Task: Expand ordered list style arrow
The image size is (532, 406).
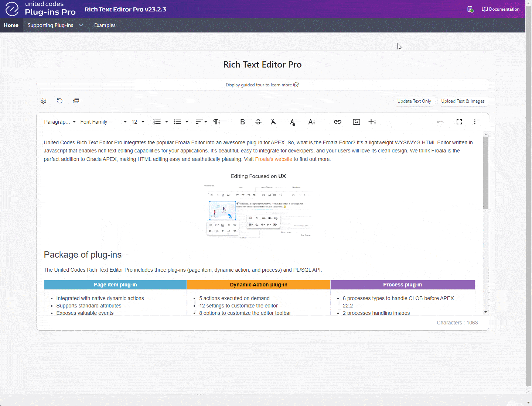Action: pyautogui.click(x=167, y=122)
